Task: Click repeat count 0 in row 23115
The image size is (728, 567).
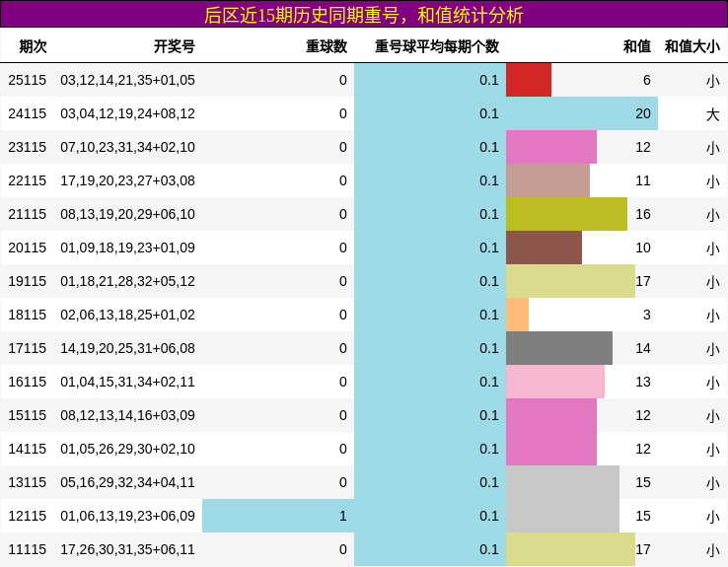Action: click(x=342, y=147)
